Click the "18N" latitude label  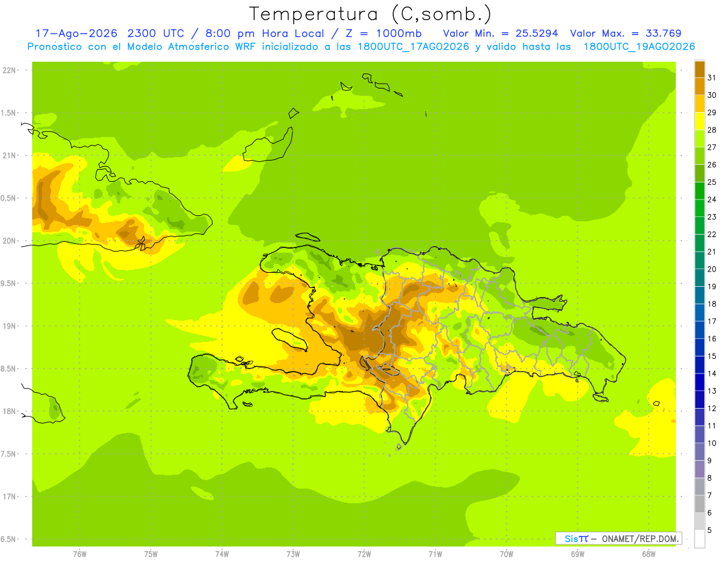tap(9, 411)
